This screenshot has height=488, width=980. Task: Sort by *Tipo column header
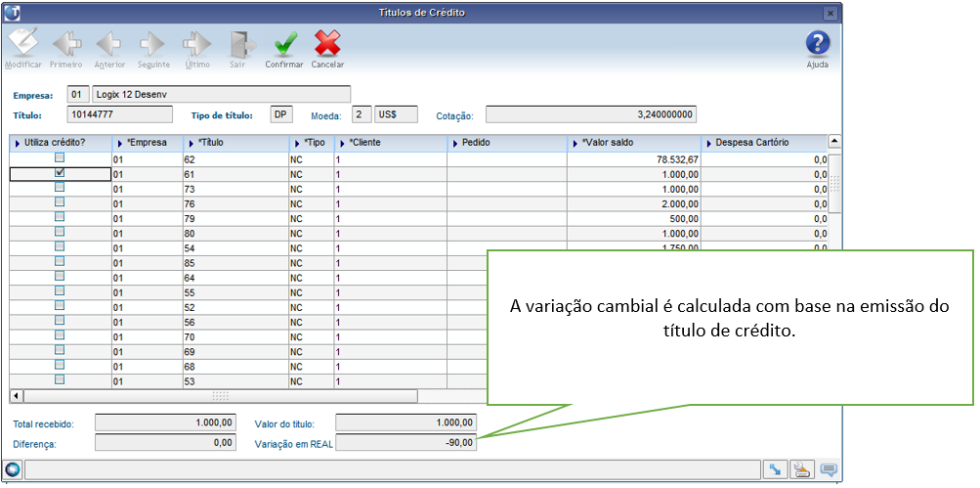pos(312,143)
